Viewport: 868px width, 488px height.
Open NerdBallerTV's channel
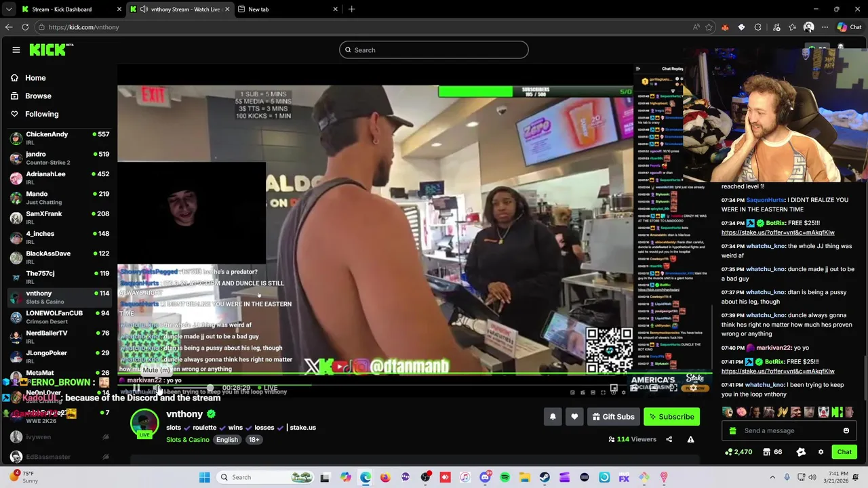60,337
